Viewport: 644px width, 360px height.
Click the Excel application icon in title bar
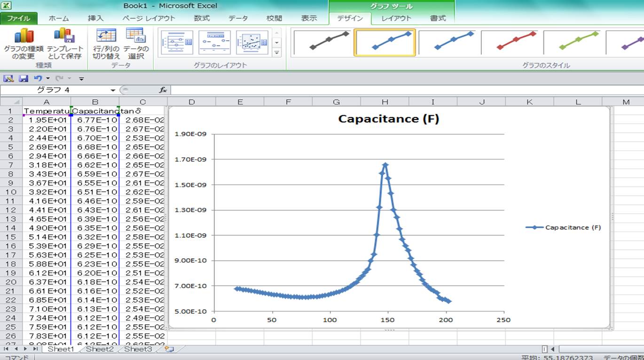point(6,6)
